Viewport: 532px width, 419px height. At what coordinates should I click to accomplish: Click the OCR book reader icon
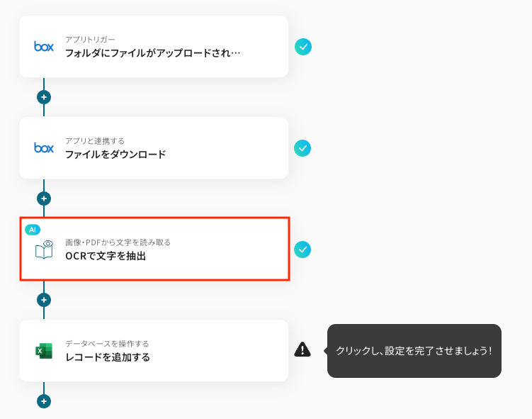[44, 250]
